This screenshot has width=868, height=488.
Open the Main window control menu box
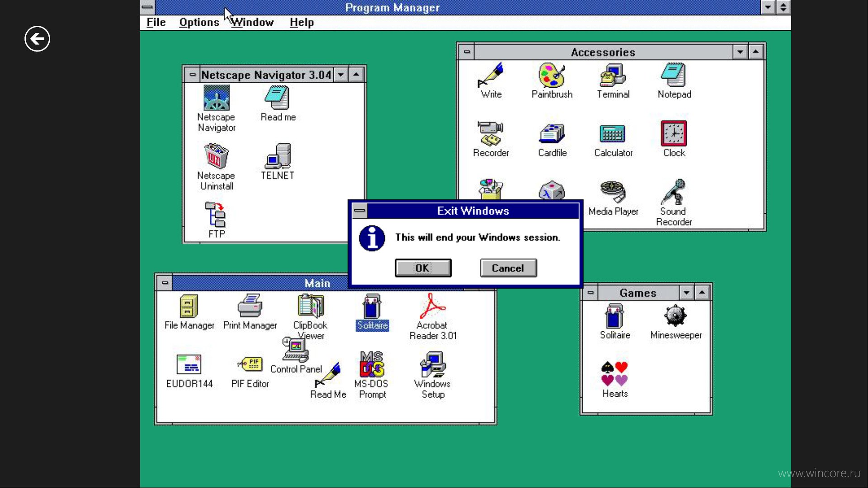click(x=165, y=283)
